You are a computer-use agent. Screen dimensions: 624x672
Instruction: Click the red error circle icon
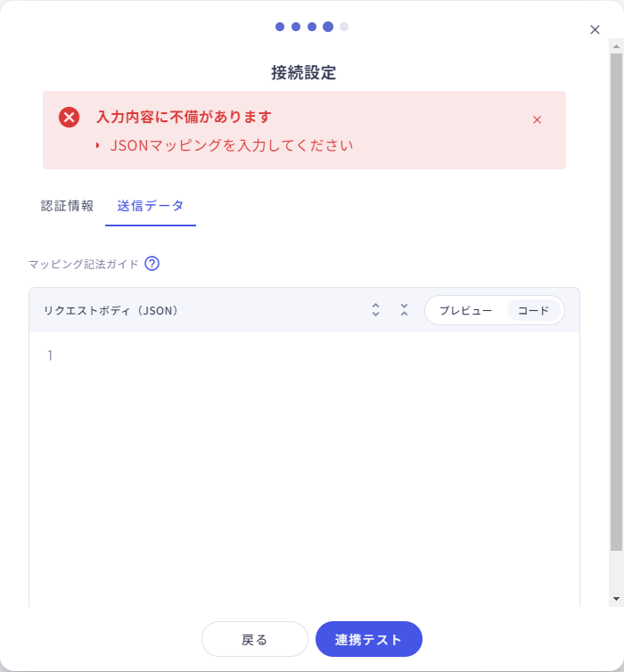[x=69, y=117]
